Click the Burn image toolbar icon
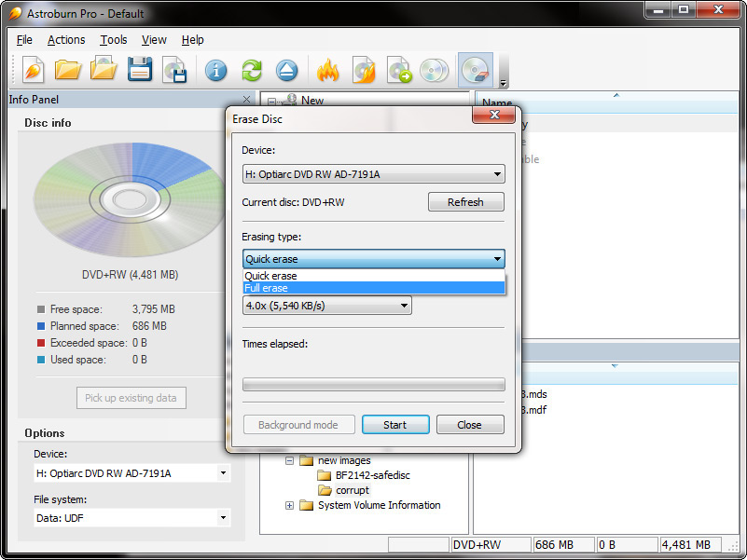The image size is (747, 560). pos(364,70)
